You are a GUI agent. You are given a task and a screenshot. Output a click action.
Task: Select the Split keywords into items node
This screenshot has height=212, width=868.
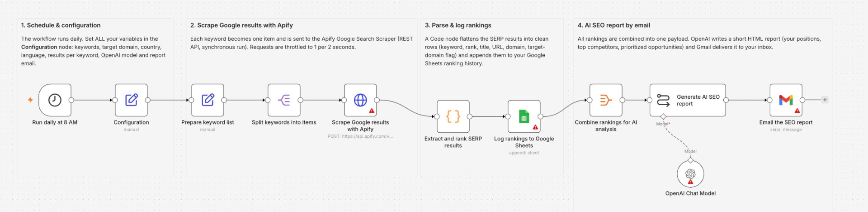[284, 100]
